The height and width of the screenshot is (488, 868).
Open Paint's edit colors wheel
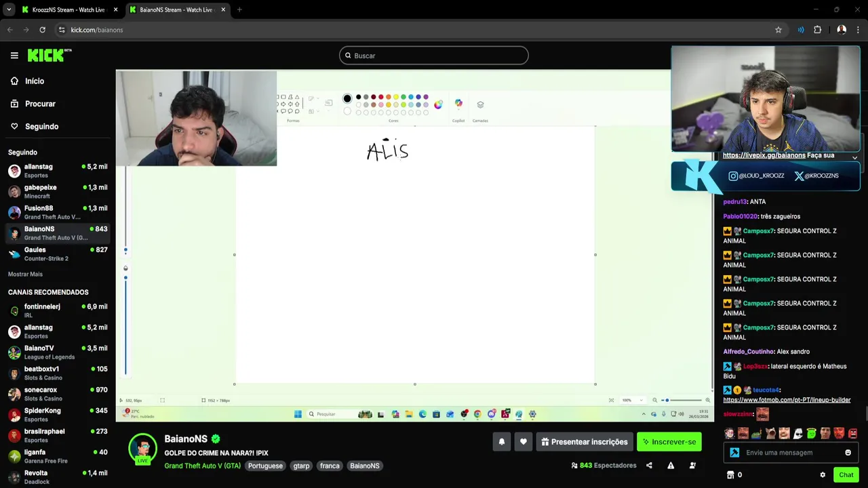[438, 104]
